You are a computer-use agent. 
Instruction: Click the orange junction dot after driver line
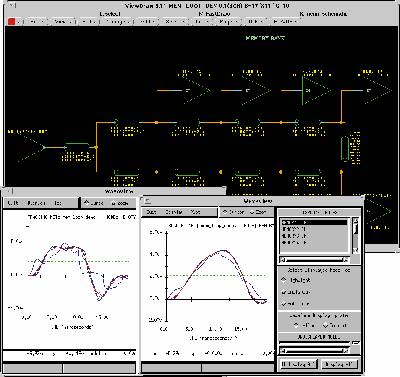pyautogui.click(x=96, y=147)
